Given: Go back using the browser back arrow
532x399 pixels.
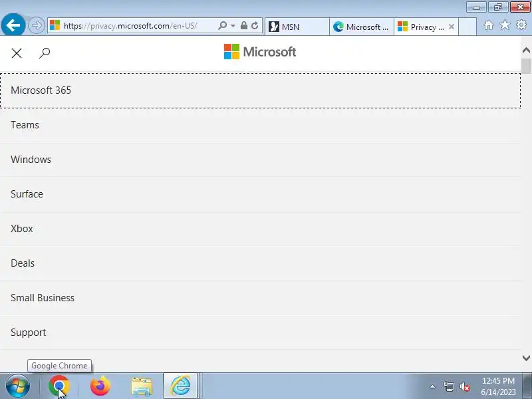Looking at the screenshot, I should [13, 25].
